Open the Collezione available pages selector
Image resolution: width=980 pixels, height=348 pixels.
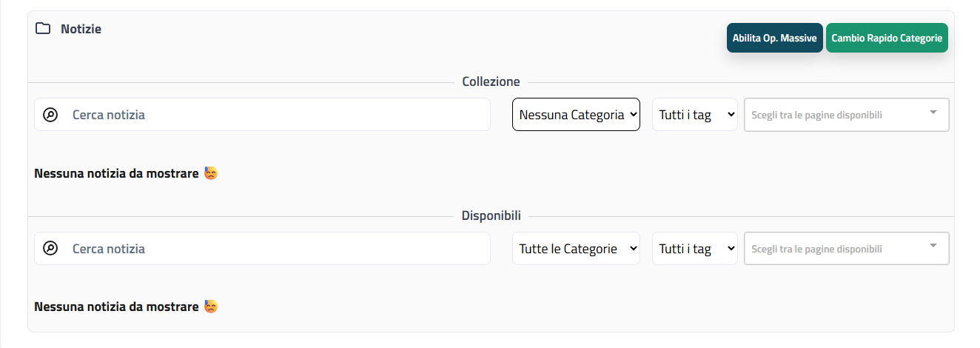pyautogui.click(x=846, y=115)
